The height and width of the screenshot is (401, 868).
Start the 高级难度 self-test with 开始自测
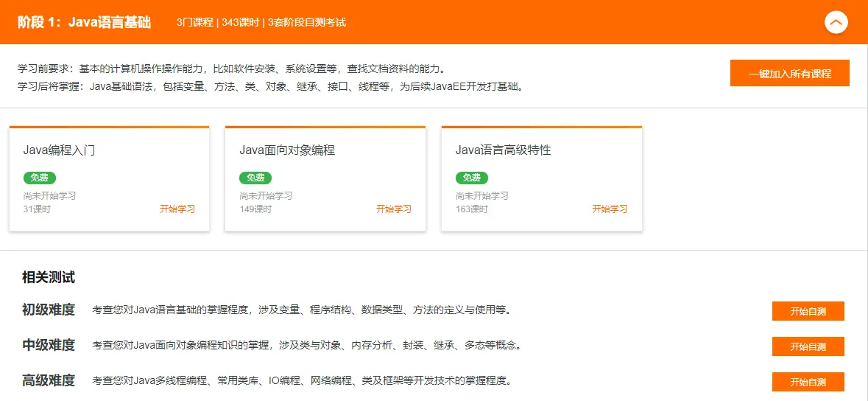click(808, 382)
